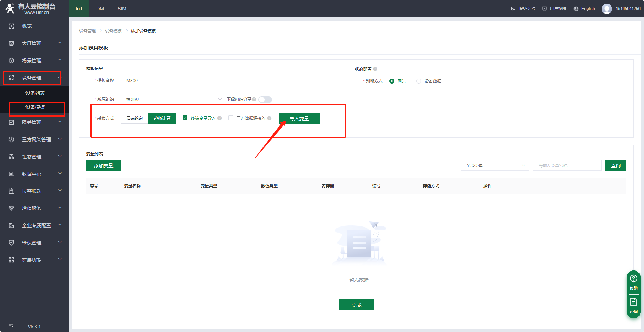Click the 帮助 help question mark icon
This screenshot has width=644, height=332.
click(633, 279)
